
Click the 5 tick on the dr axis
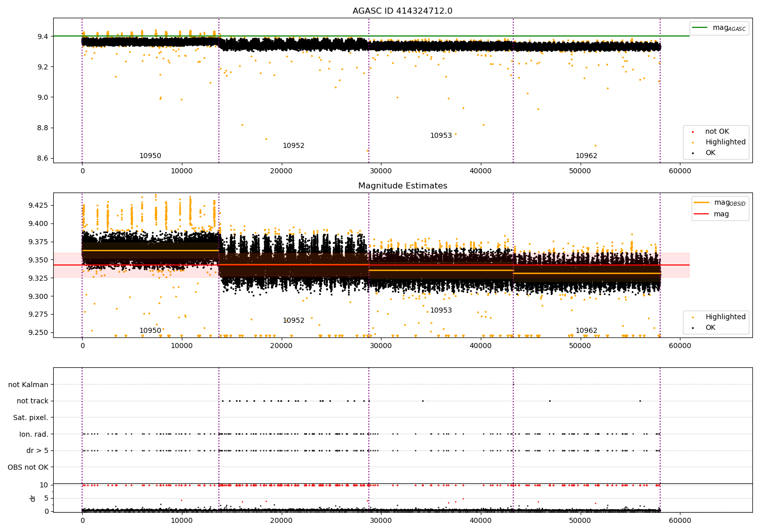click(46, 498)
